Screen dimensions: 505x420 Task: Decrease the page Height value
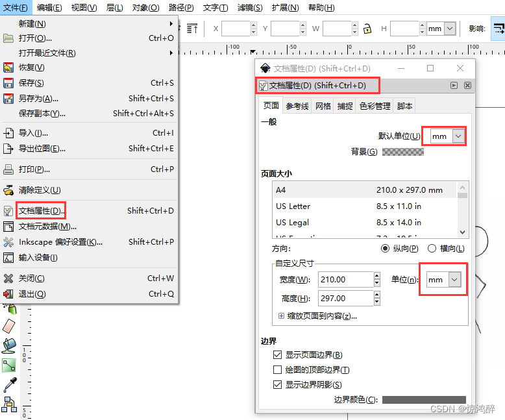pyautogui.click(x=377, y=302)
